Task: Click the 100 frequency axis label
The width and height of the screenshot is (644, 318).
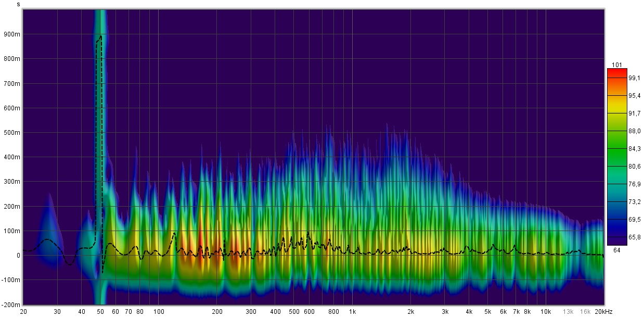Action: point(159,312)
